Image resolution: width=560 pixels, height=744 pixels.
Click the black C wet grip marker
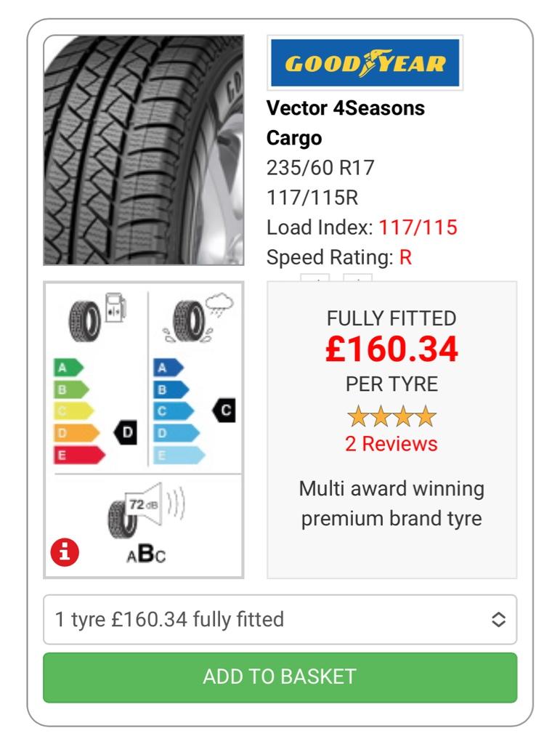point(224,410)
